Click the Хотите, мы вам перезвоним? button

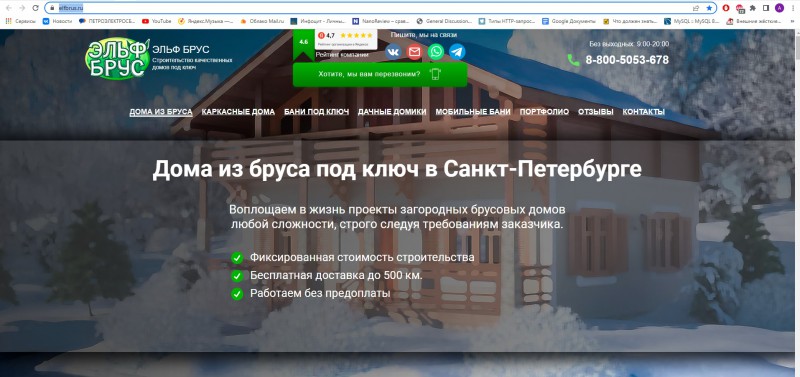[380, 74]
